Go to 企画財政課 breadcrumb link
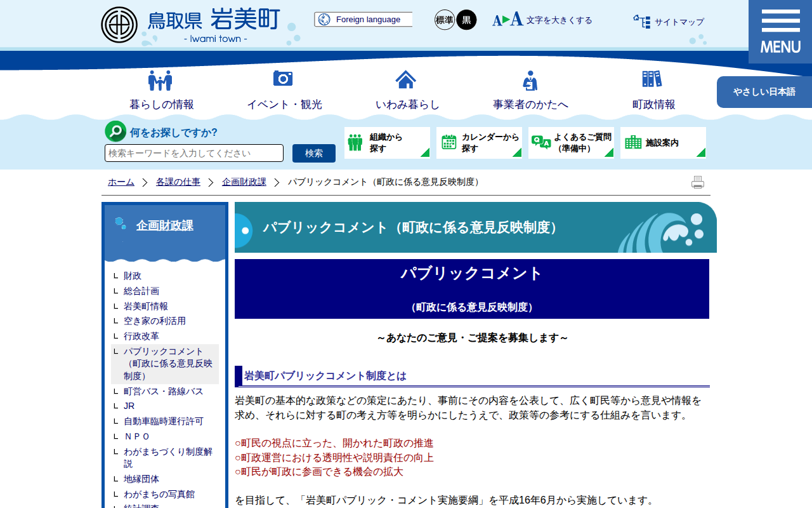 pos(244,182)
